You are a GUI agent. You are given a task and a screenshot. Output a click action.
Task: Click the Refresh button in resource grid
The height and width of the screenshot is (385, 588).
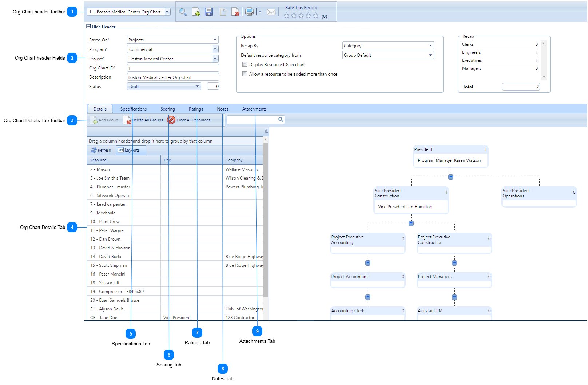(101, 150)
